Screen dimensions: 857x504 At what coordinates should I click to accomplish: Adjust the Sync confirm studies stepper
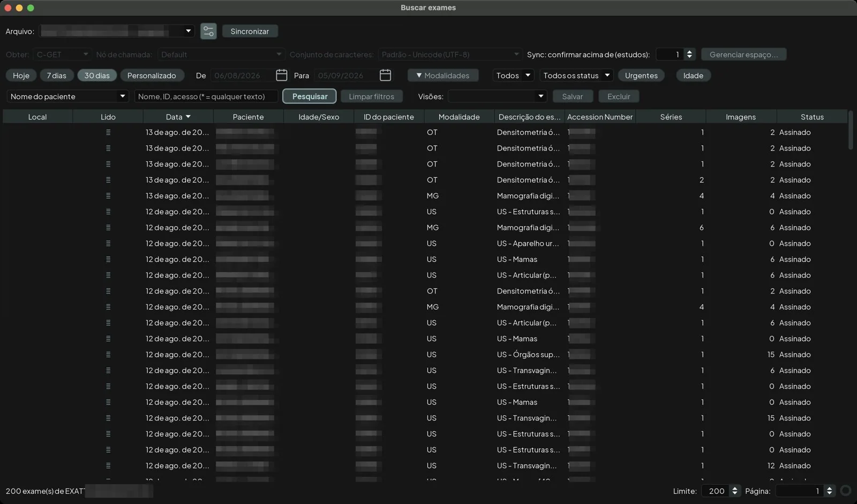[689, 55]
